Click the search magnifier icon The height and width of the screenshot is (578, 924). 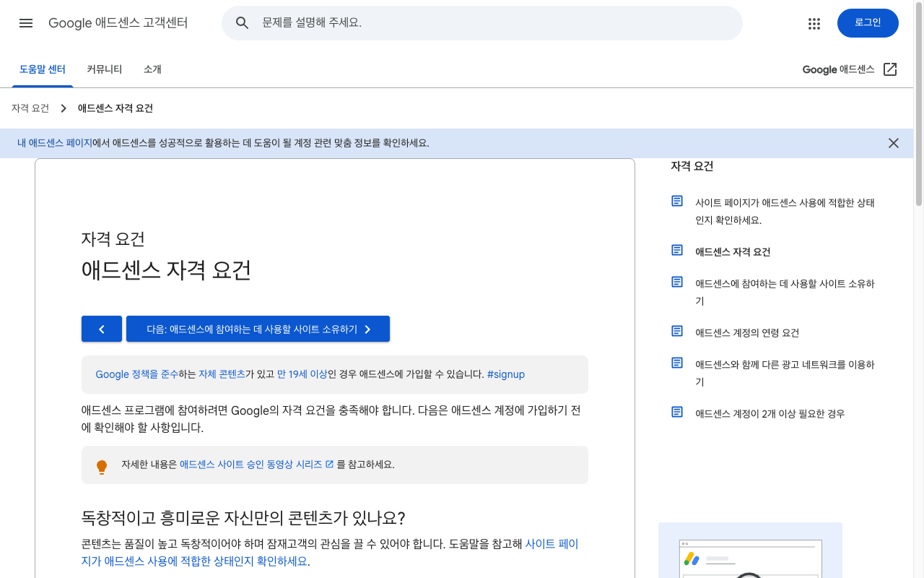click(x=243, y=23)
